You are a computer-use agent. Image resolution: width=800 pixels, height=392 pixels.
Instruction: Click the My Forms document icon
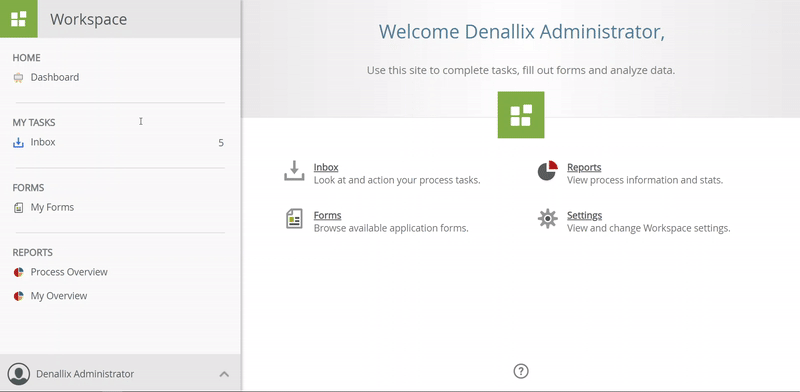(x=18, y=207)
